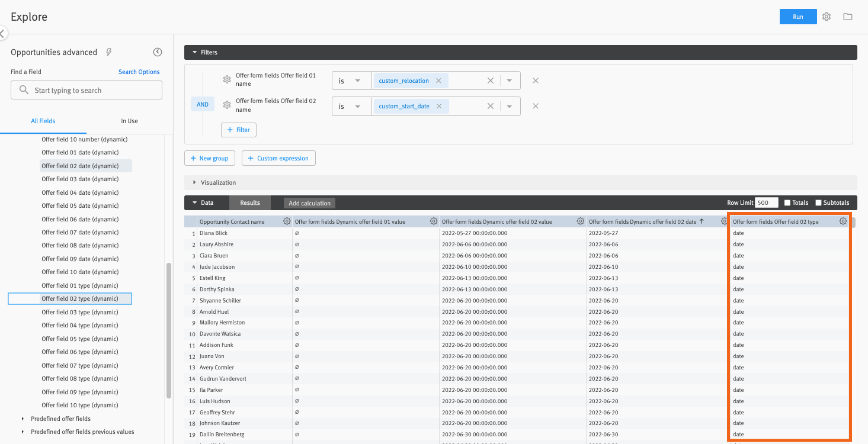Collapse the Data section

point(194,202)
